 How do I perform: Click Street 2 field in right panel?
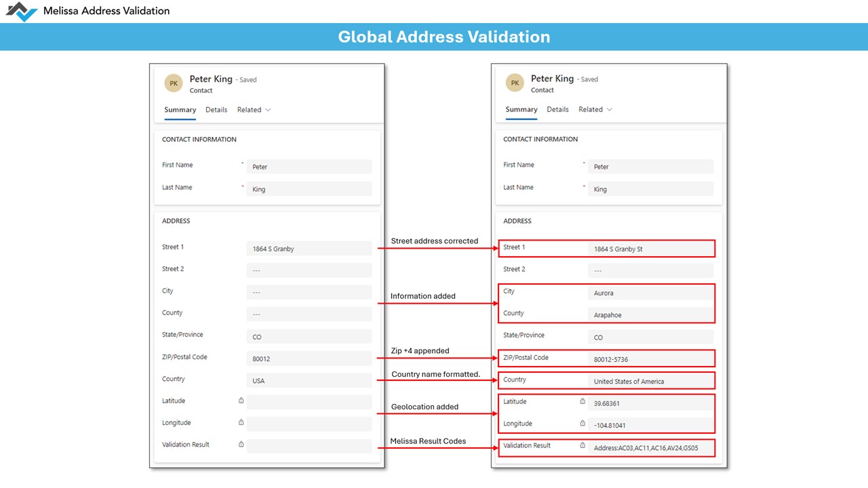pos(651,270)
